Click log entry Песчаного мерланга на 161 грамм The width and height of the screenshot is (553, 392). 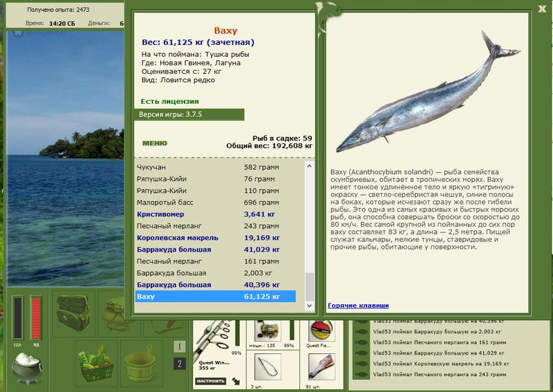pos(440,342)
